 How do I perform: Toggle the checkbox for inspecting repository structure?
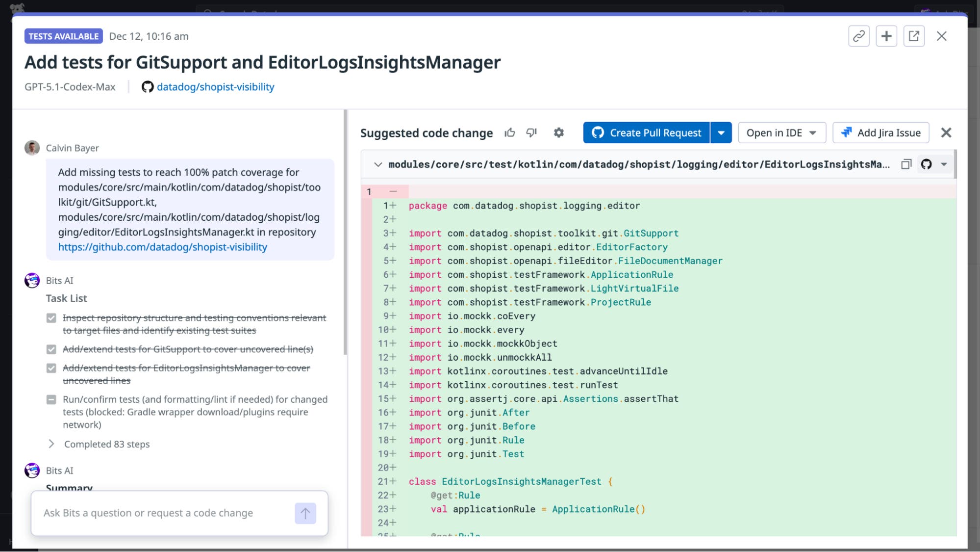click(51, 318)
